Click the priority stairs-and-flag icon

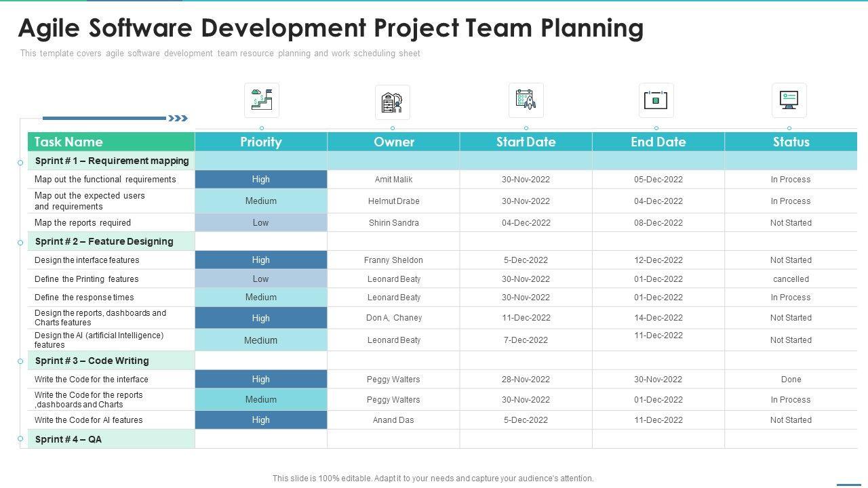click(262, 100)
